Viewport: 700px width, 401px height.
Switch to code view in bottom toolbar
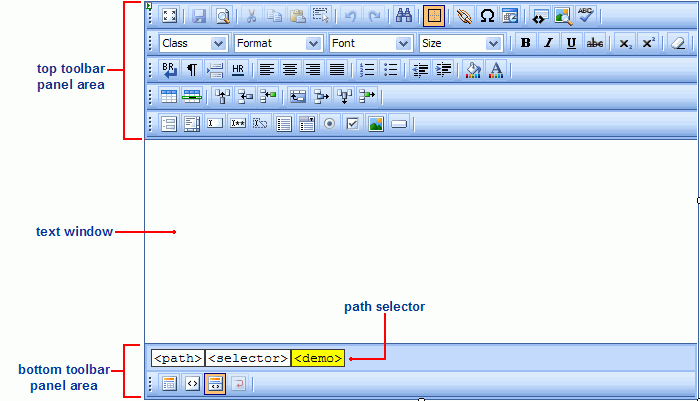click(192, 384)
